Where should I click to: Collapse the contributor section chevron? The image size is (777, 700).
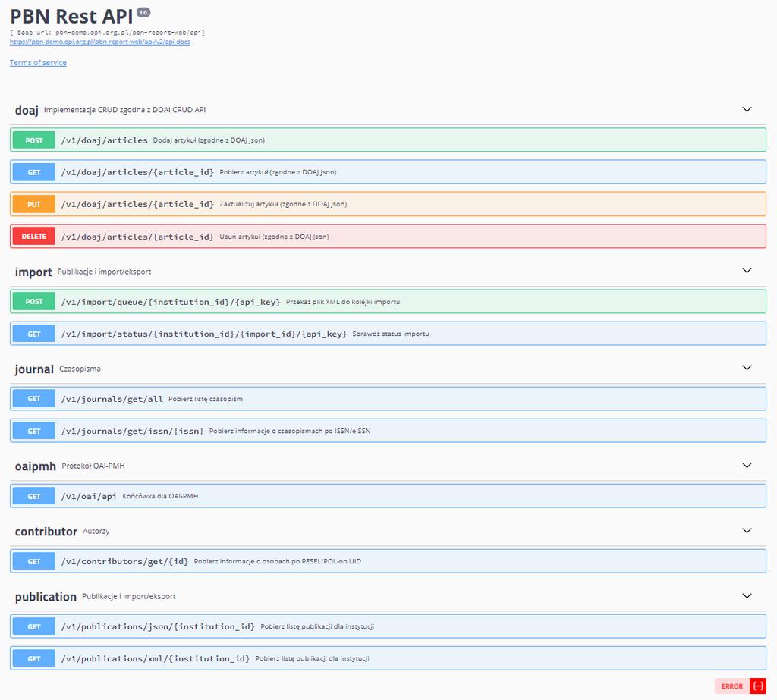(x=747, y=531)
